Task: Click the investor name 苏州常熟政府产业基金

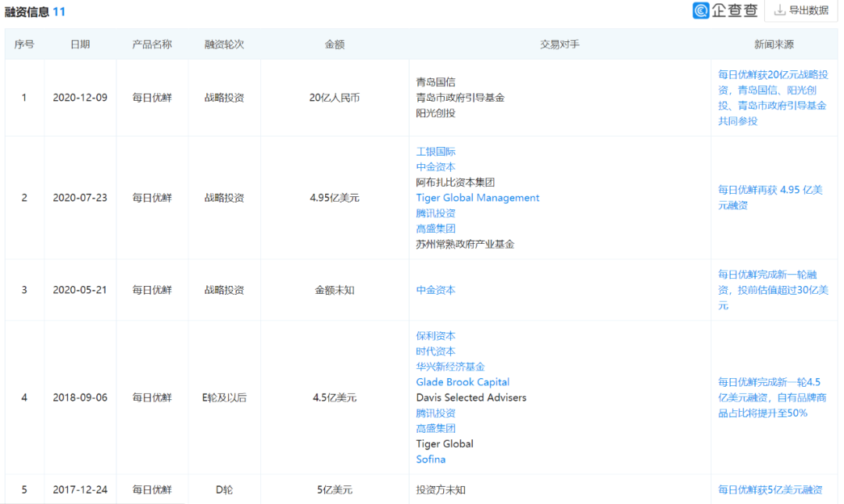Action: [465, 244]
